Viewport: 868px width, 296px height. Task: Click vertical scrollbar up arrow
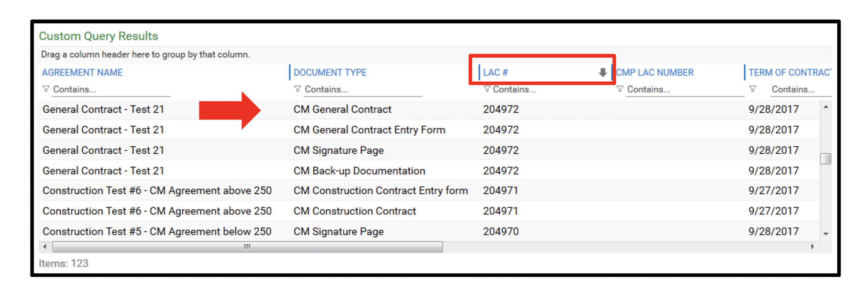[x=826, y=107]
